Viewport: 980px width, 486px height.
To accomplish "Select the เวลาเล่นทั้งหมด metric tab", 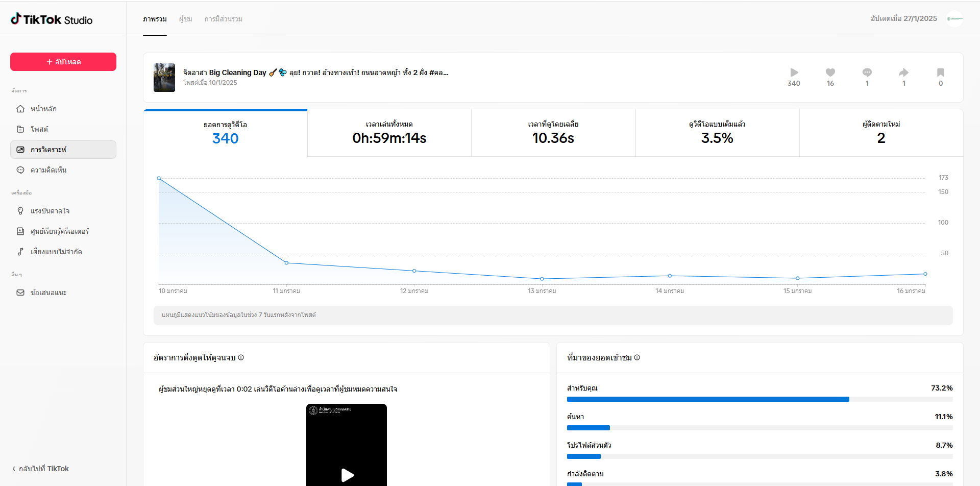I will (x=389, y=133).
